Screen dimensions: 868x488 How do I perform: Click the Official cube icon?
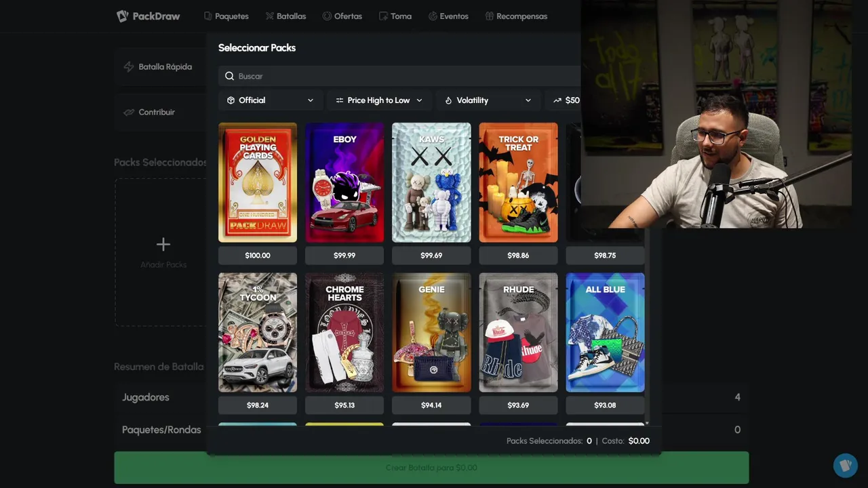[x=231, y=100]
